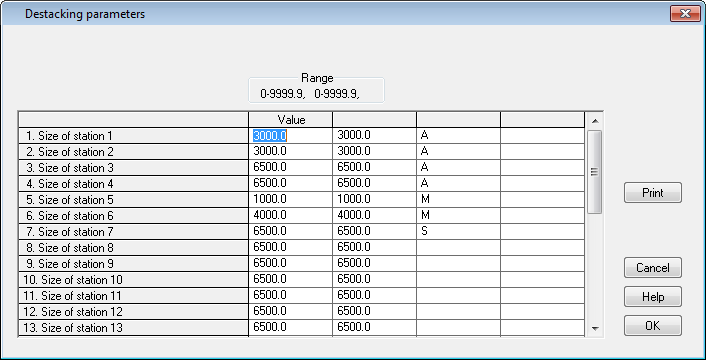Screen dimensions: 706x360
Task: Confirm with the OK button
Action: coord(653,326)
